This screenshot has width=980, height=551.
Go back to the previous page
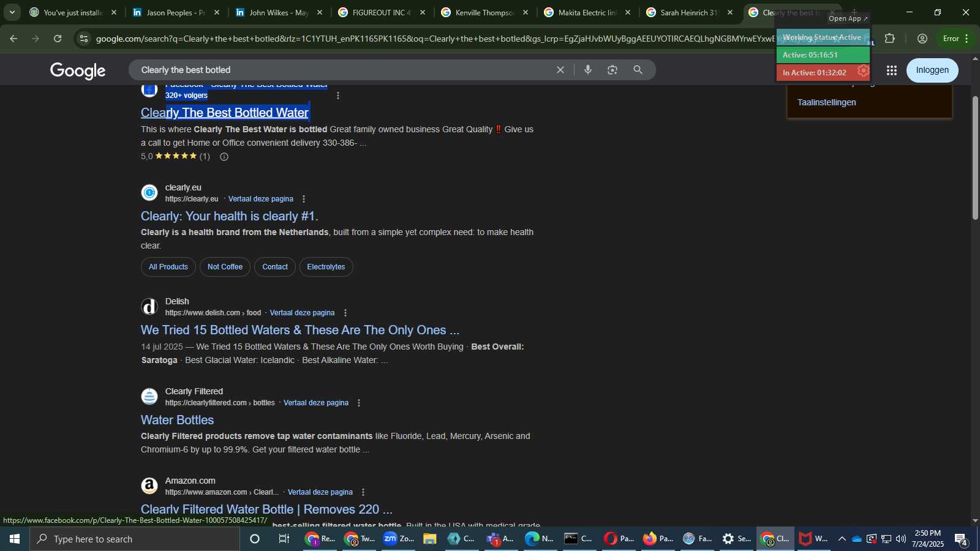[13, 39]
